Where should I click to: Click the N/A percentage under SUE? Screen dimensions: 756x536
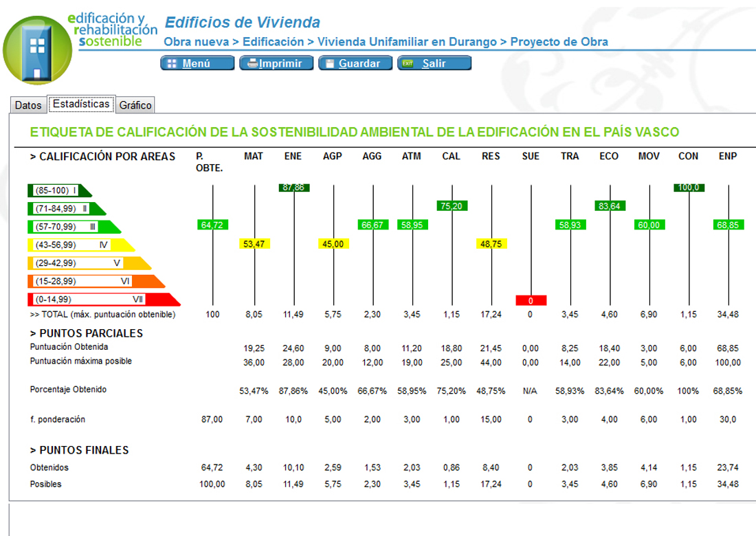click(x=530, y=391)
